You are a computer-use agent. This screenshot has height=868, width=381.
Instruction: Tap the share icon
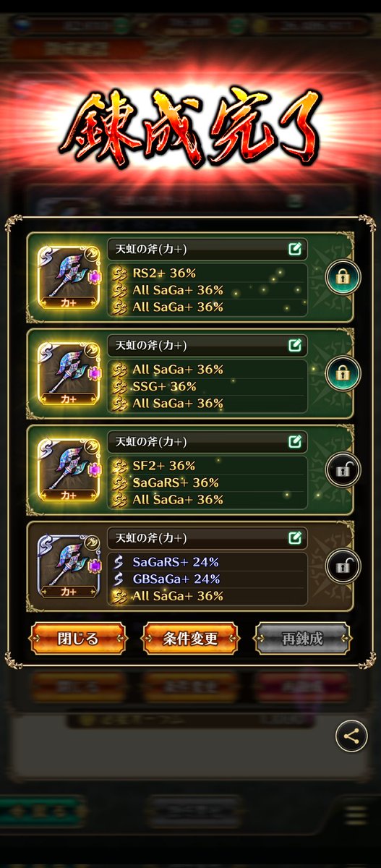point(351,737)
